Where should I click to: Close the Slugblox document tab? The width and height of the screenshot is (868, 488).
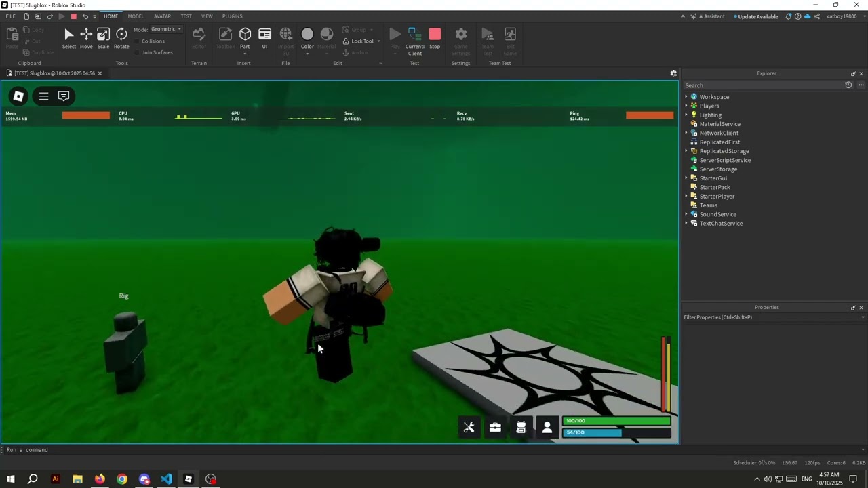click(x=100, y=73)
